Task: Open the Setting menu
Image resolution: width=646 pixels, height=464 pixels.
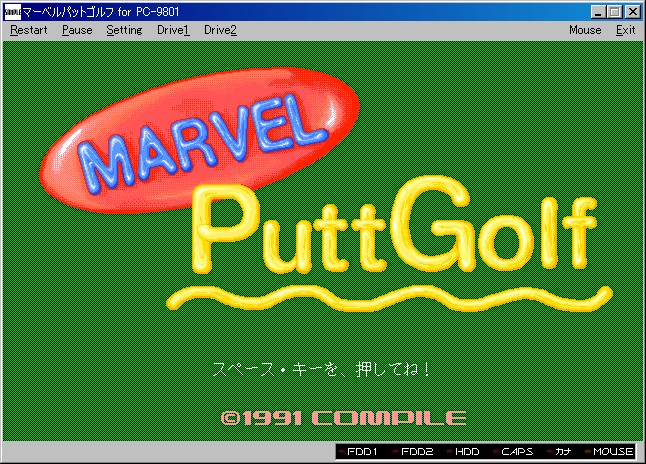Action: tap(124, 30)
